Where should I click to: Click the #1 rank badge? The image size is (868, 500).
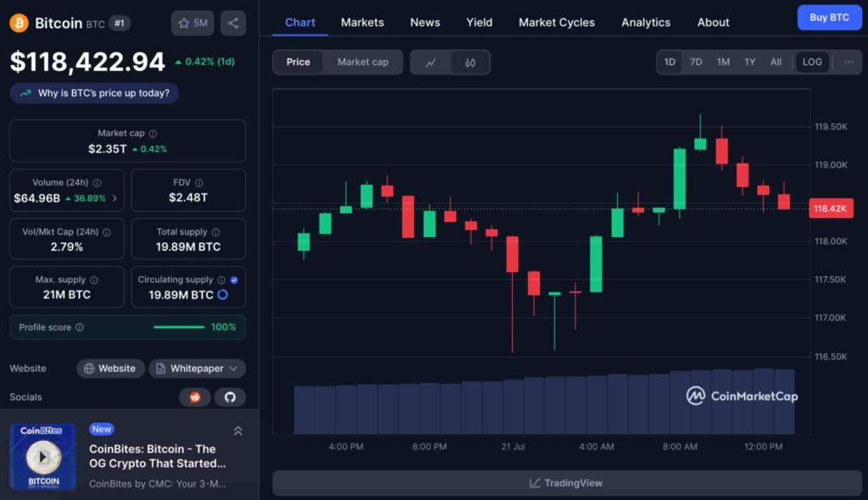(x=120, y=23)
